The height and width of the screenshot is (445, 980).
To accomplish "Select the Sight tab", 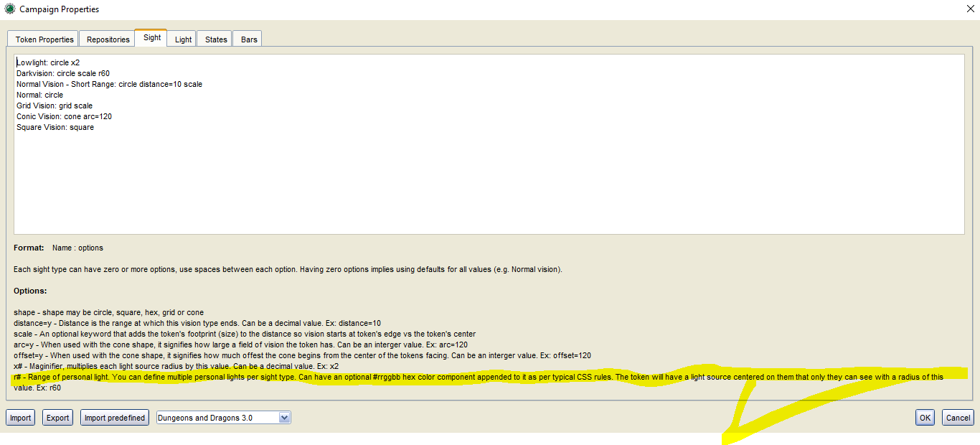I will 151,37.
